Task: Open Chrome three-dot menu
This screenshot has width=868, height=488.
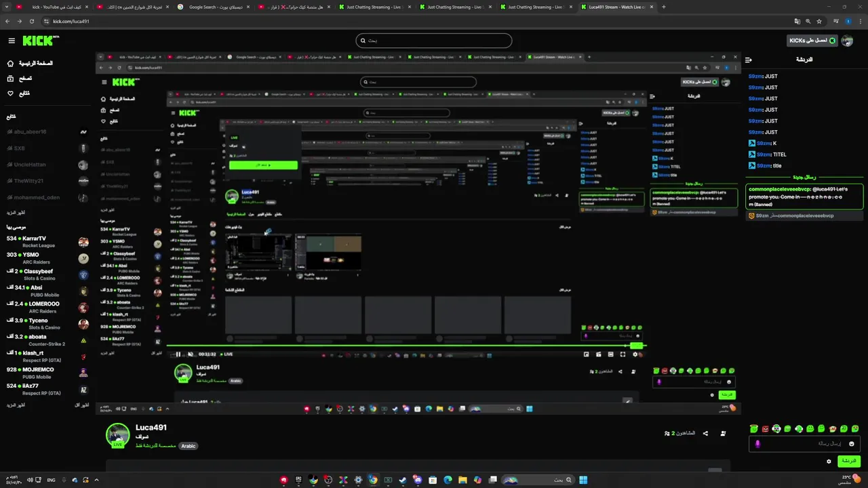Action: 860,21
